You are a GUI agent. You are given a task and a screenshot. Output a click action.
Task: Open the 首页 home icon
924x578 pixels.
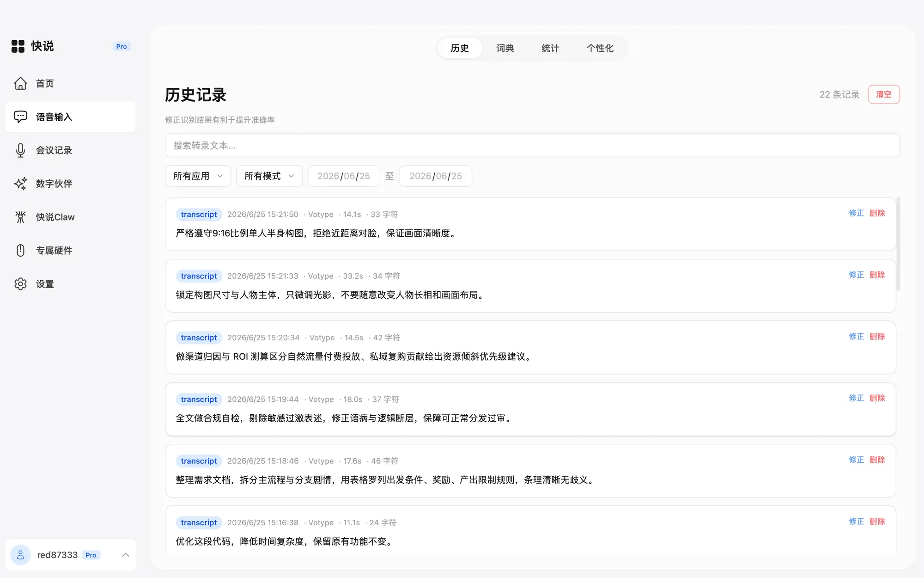[20, 84]
